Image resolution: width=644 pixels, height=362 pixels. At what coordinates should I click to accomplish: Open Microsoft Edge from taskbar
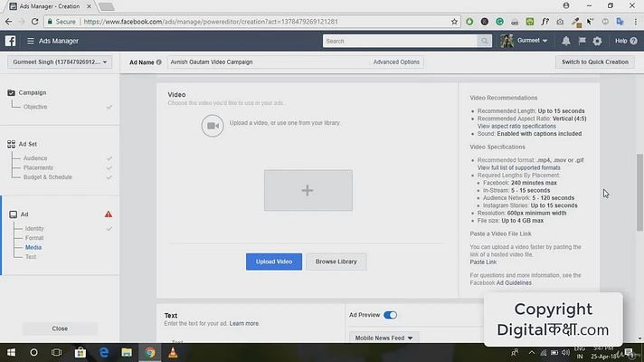point(103,353)
